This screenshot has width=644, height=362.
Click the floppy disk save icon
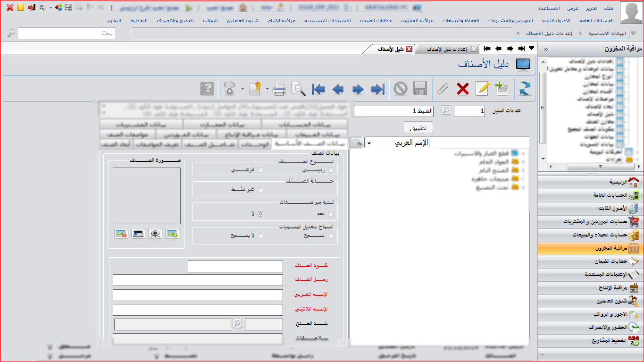(420, 89)
